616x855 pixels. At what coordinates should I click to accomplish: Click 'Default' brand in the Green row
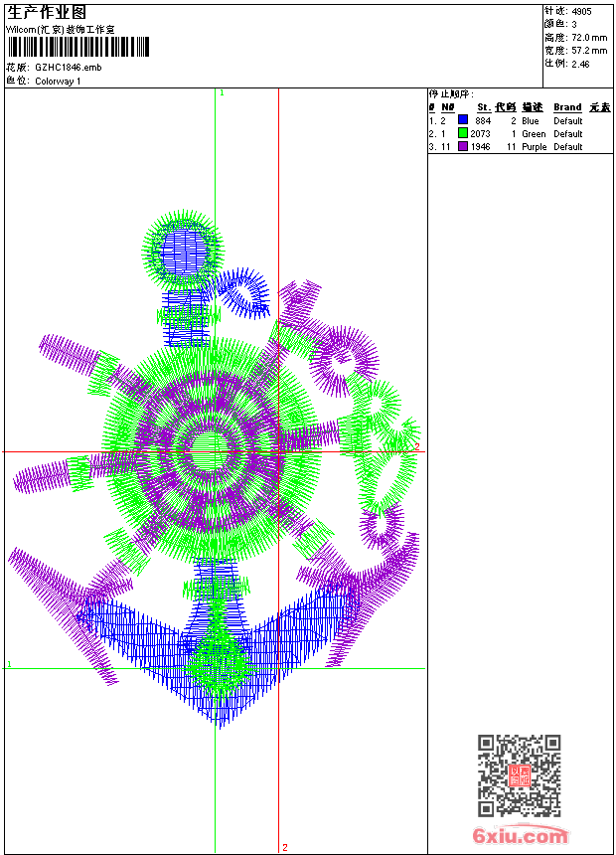(x=568, y=134)
